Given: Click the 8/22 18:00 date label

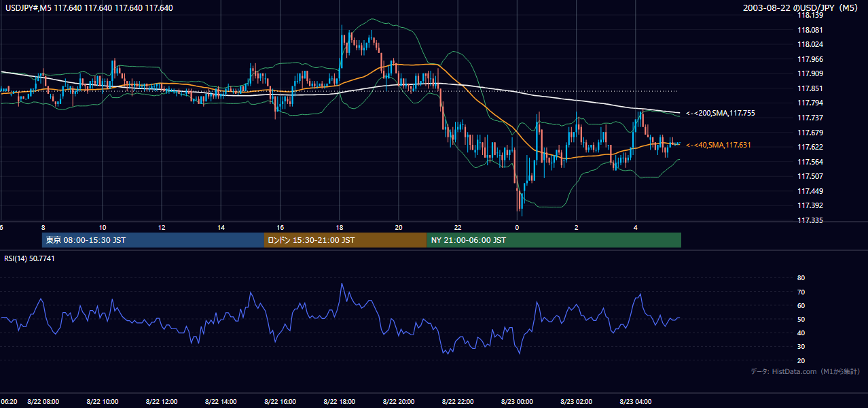Looking at the screenshot, I should [340, 402].
